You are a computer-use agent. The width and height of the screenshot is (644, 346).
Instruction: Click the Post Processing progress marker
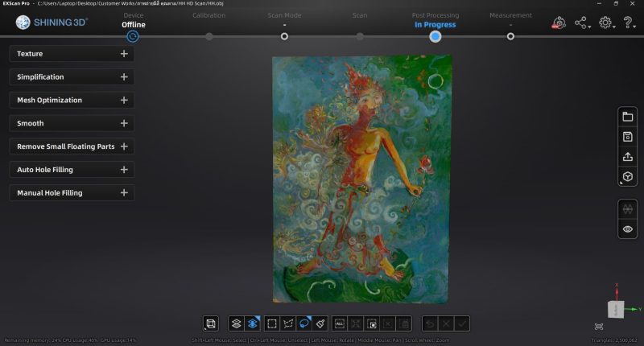pos(436,36)
